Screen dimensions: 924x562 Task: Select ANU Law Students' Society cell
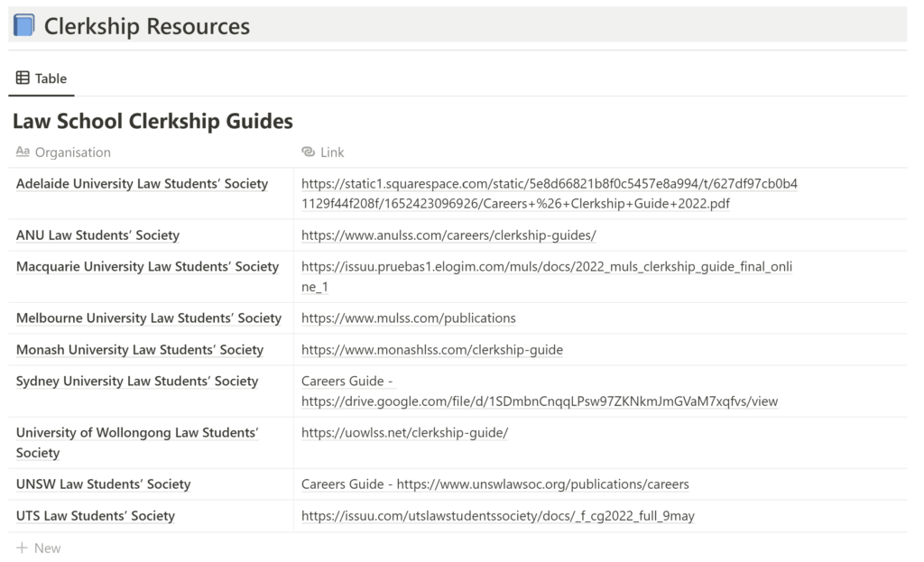(x=151, y=235)
